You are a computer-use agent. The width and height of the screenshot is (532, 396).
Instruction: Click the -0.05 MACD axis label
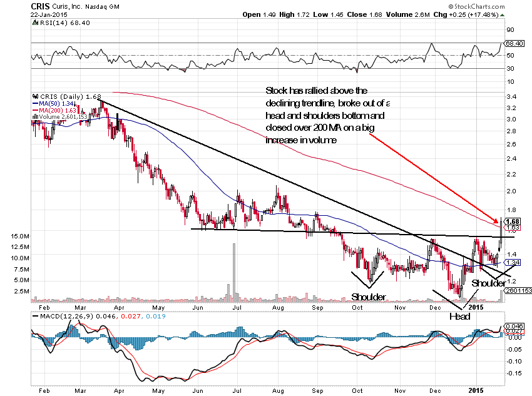point(514,350)
